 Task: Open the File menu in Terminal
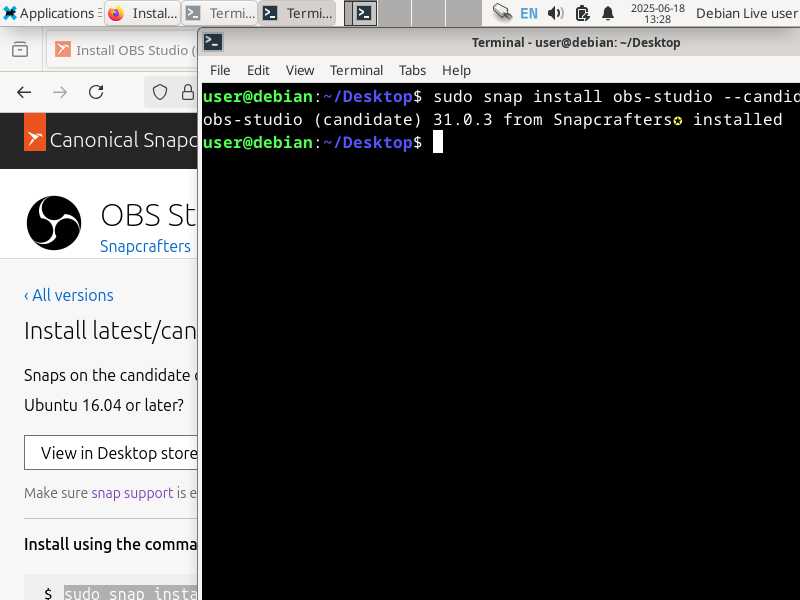pyautogui.click(x=220, y=70)
